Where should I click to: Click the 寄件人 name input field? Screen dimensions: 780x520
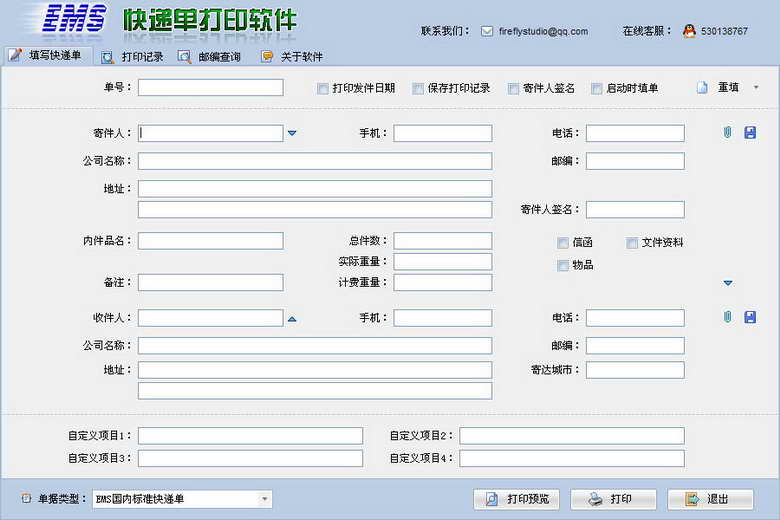tap(211, 133)
